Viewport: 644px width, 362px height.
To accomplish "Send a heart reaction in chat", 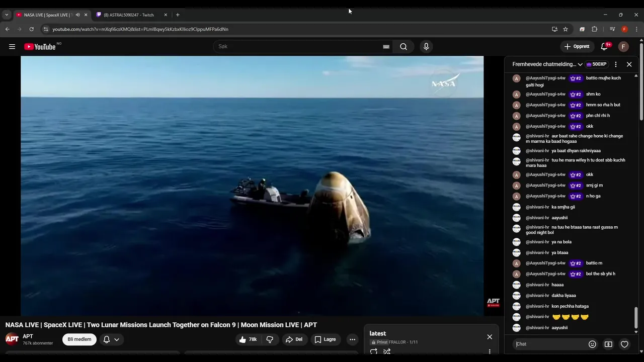I will tap(624, 344).
